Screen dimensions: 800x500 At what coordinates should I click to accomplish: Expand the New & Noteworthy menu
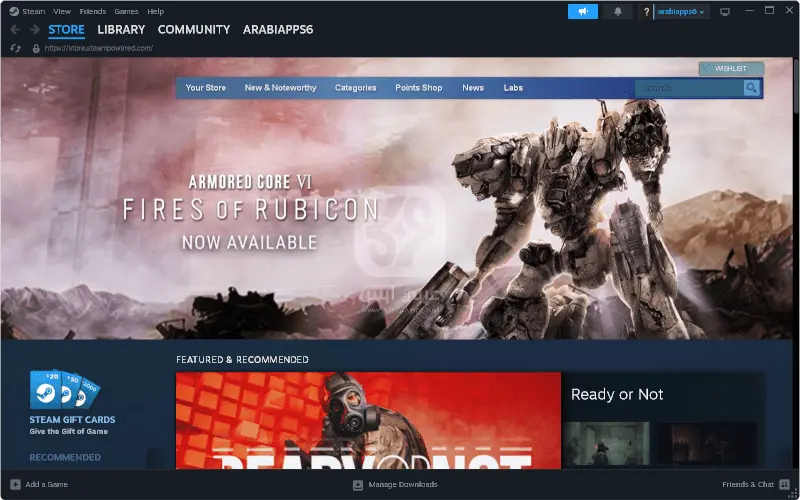click(x=280, y=88)
